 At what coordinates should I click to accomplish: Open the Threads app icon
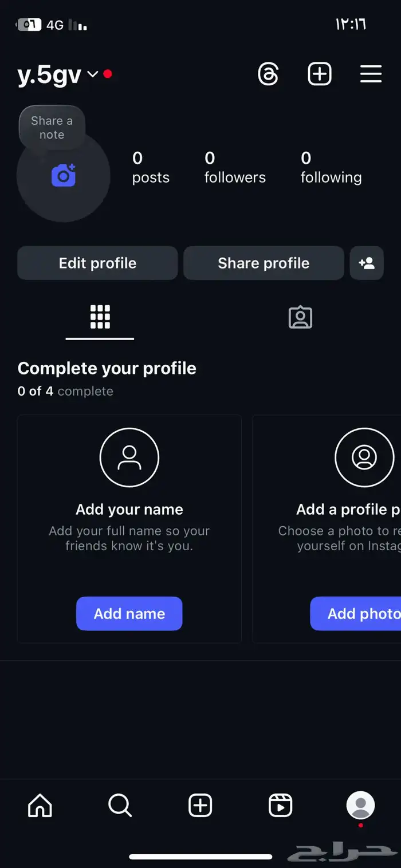point(268,74)
